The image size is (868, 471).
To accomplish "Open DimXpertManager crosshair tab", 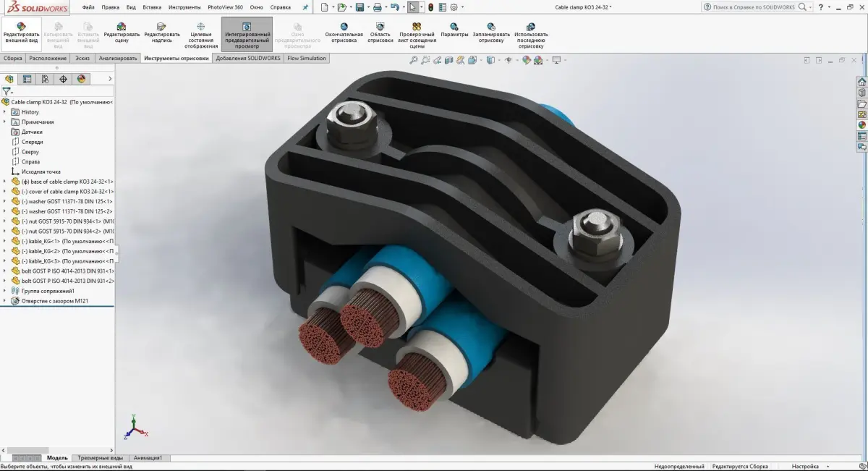I will click(x=64, y=79).
